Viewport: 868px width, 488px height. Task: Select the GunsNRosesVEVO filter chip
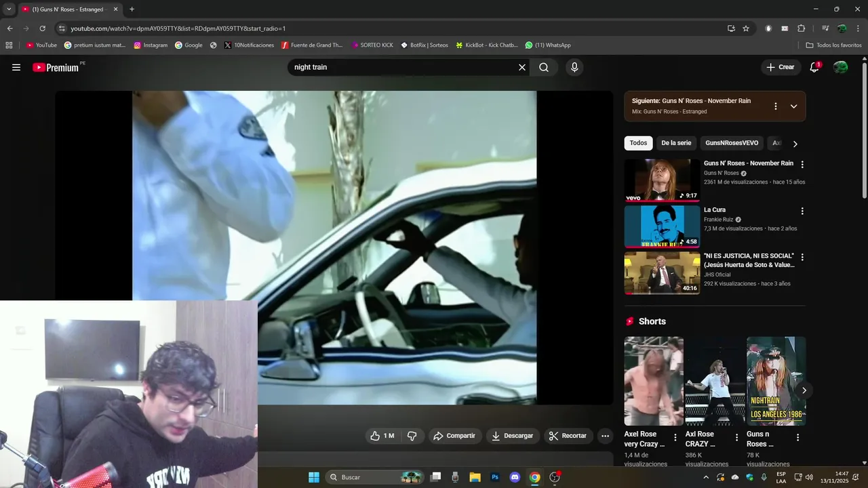pyautogui.click(x=732, y=143)
